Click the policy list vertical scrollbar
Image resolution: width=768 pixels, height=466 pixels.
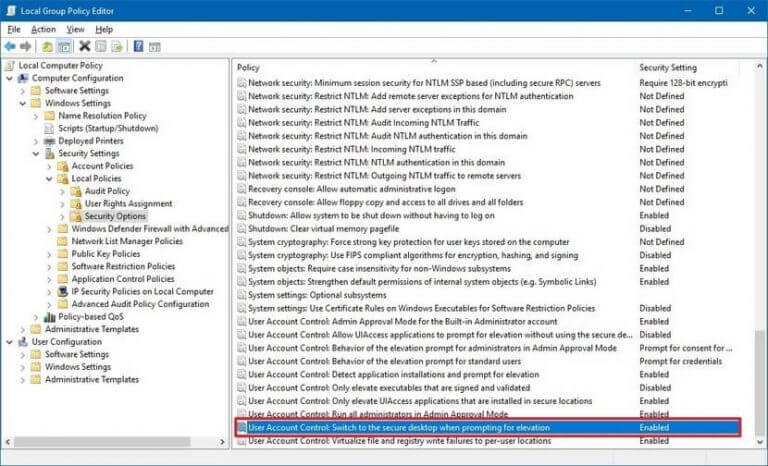[x=761, y=250]
